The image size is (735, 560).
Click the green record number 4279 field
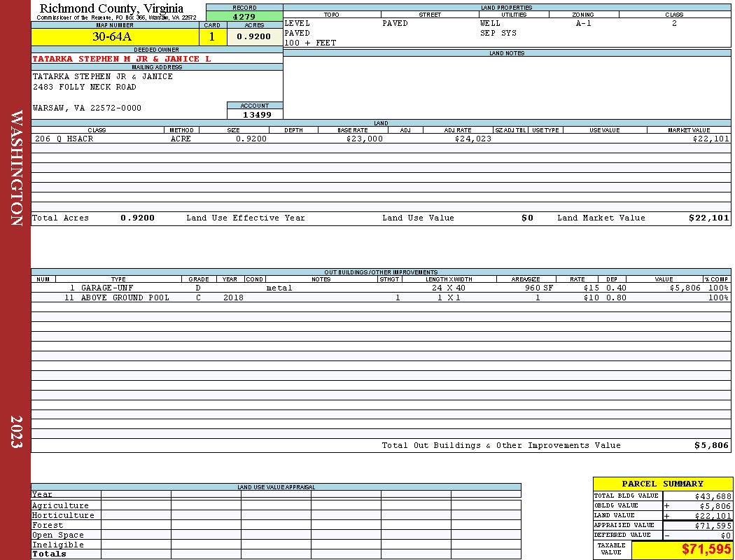[244, 16]
